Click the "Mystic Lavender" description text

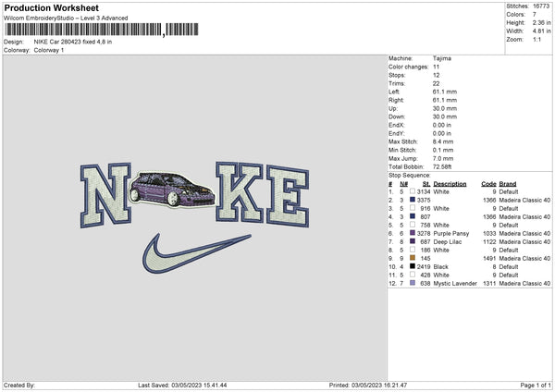click(x=455, y=284)
